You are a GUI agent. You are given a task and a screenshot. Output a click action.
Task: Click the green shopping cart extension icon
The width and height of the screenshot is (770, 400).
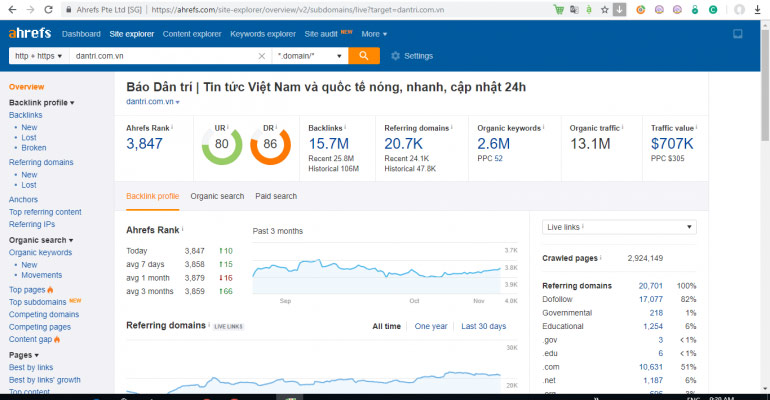click(x=558, y=10)
